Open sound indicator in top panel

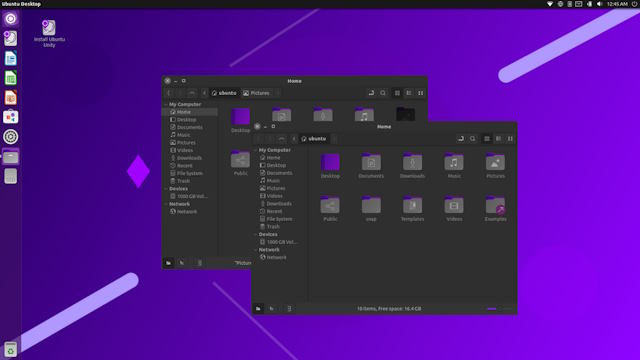point(599,4)
